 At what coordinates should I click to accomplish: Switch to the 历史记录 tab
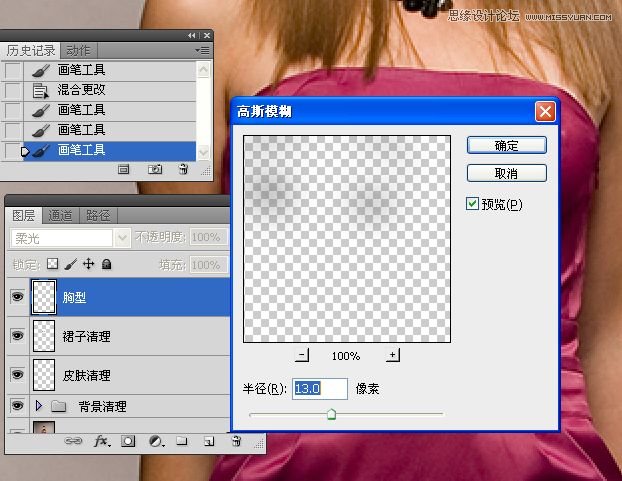point(31,50)
